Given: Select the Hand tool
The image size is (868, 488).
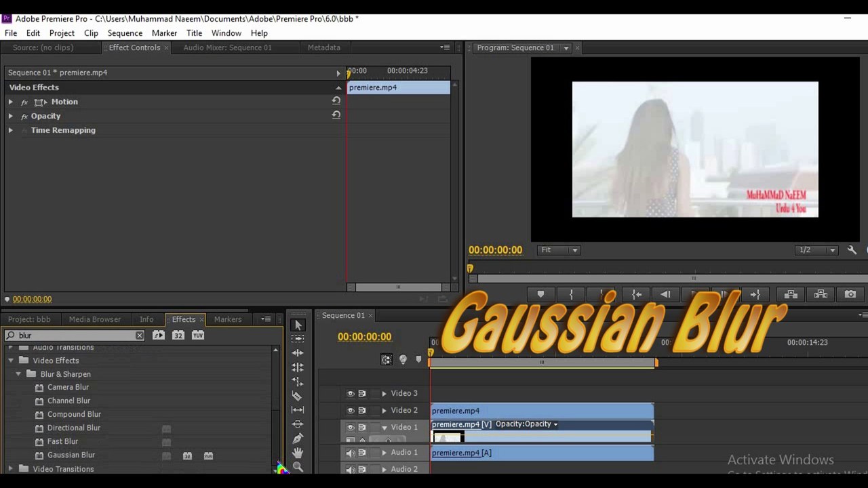Looking at the screenshot, I should [297, 453].
